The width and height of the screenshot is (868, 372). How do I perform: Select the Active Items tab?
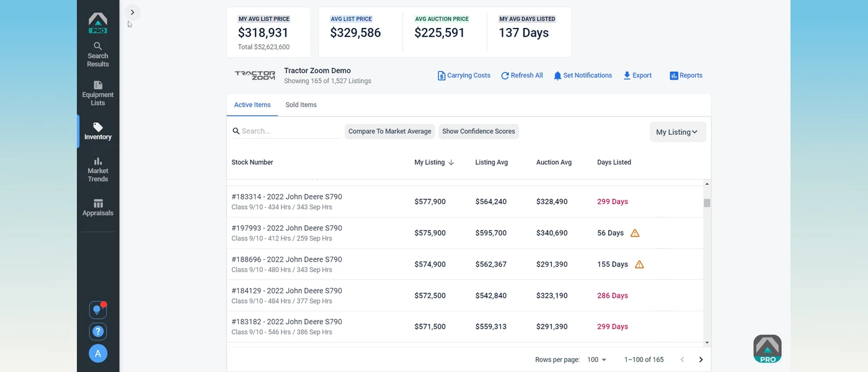coord(252,105)
